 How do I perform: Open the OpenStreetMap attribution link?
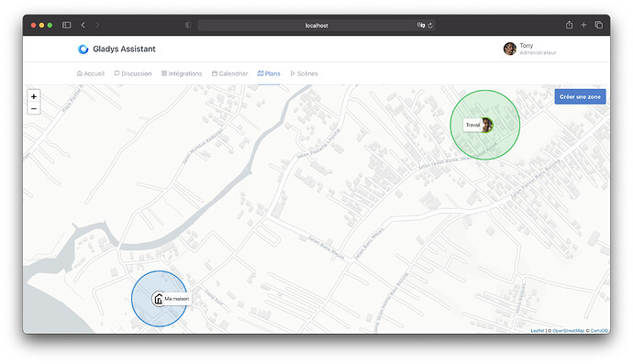tap(568, 331)
